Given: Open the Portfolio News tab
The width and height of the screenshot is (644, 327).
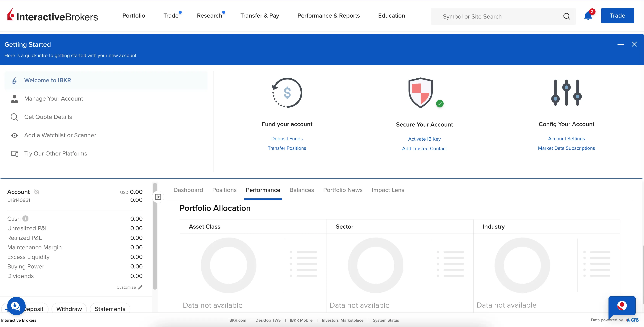Looking at the screenshot, I should point(343,190).
